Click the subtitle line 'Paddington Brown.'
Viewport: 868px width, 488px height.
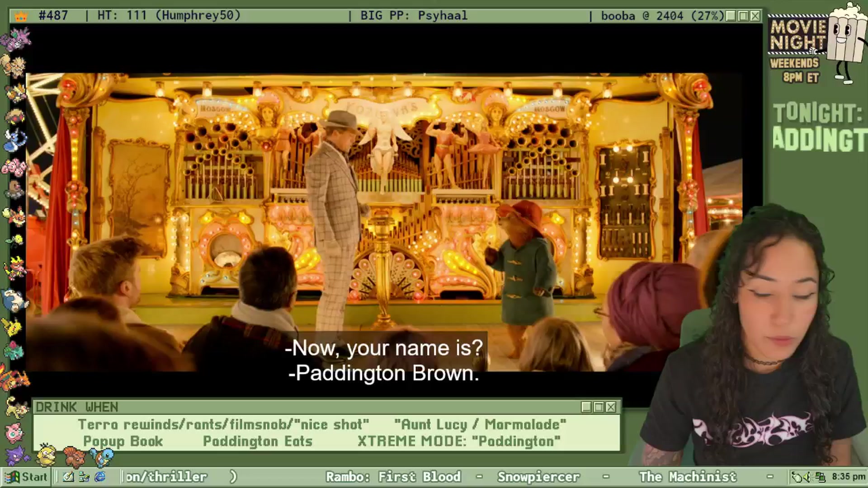(x=384, y=373)
